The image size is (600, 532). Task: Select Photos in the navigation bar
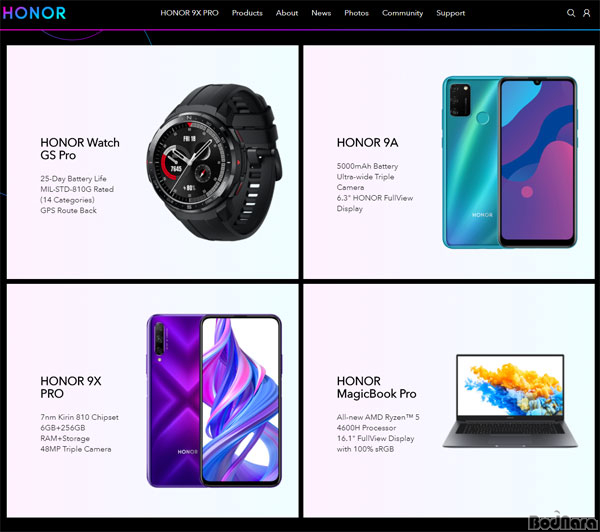point(356,13)
